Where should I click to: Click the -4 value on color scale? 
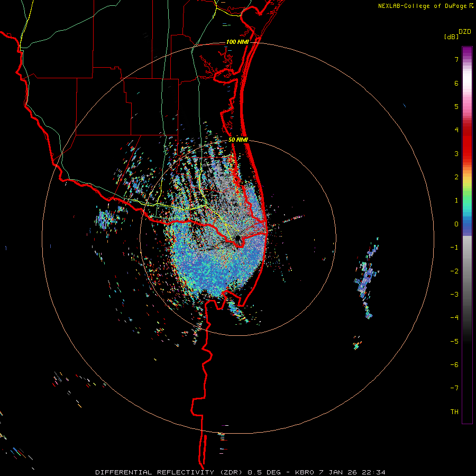pos(454,318)
